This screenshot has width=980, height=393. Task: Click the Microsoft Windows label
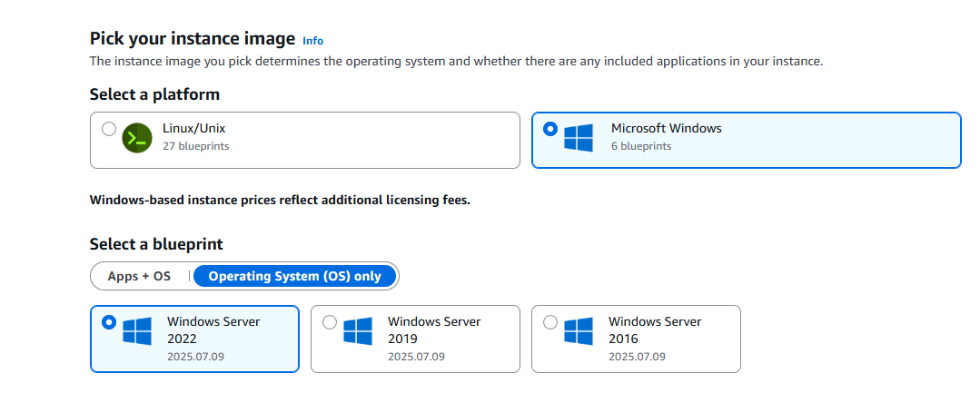(x=667, y=128)
